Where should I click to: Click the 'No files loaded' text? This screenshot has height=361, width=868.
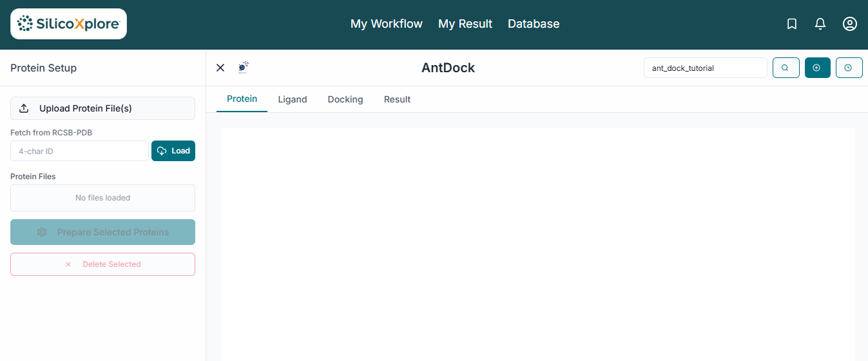[x=102, y=198]
